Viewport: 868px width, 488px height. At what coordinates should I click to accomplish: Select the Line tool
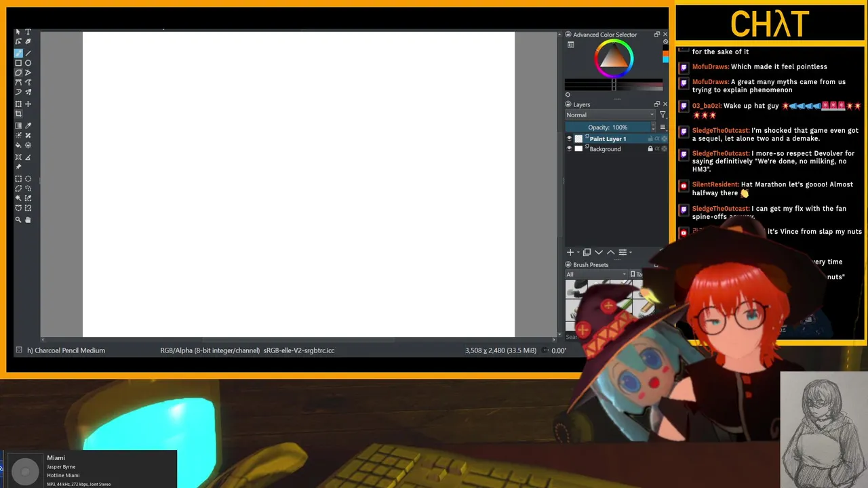click(x=28, y=53)
